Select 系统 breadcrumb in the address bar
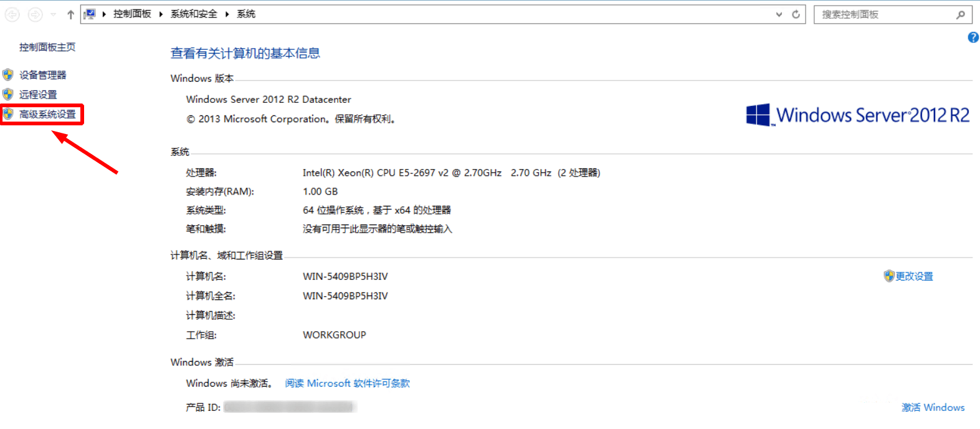This screenshot has height=429, width=980. [246, 14]
